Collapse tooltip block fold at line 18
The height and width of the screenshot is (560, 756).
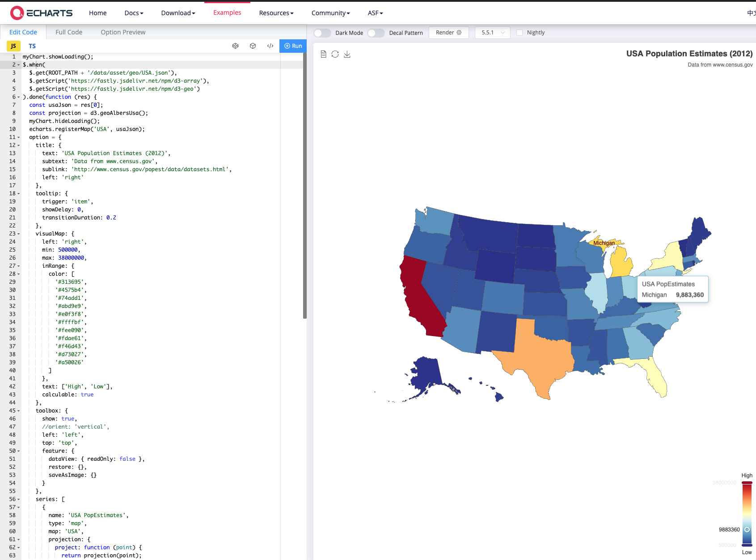point(18,194)
